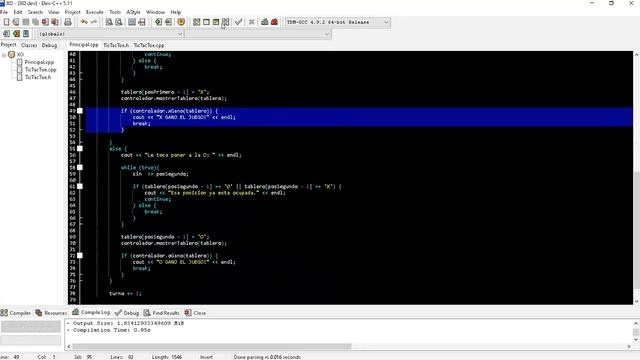Open the Resources bottom tab
The image size is (640, 360).
[51, 313]
